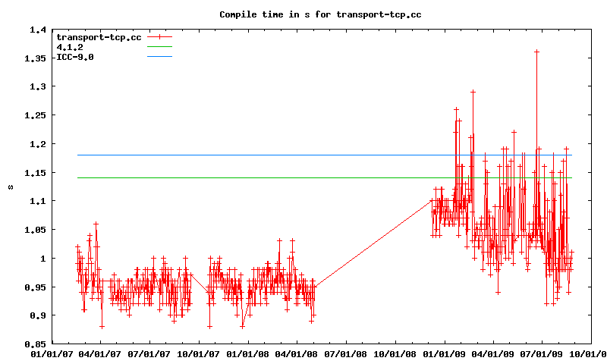Click the 01/01/07 x-axis date label

pos(50,353)
